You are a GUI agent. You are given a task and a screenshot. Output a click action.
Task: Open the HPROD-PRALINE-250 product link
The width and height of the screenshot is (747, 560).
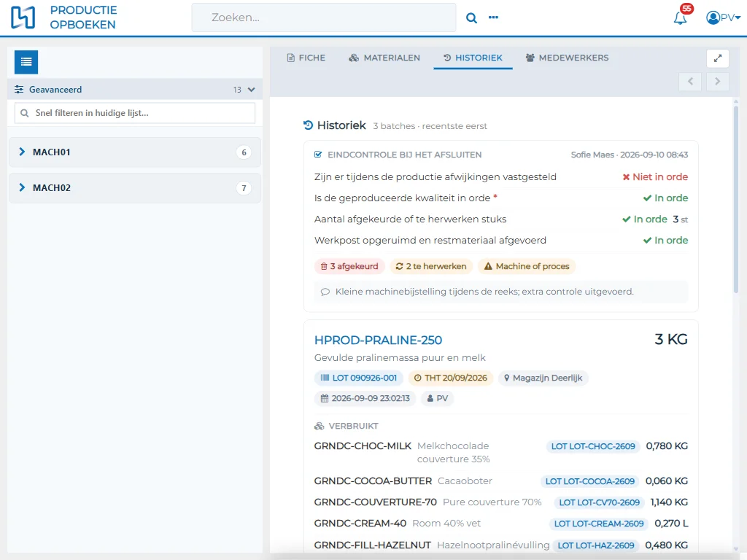point(379,340)
